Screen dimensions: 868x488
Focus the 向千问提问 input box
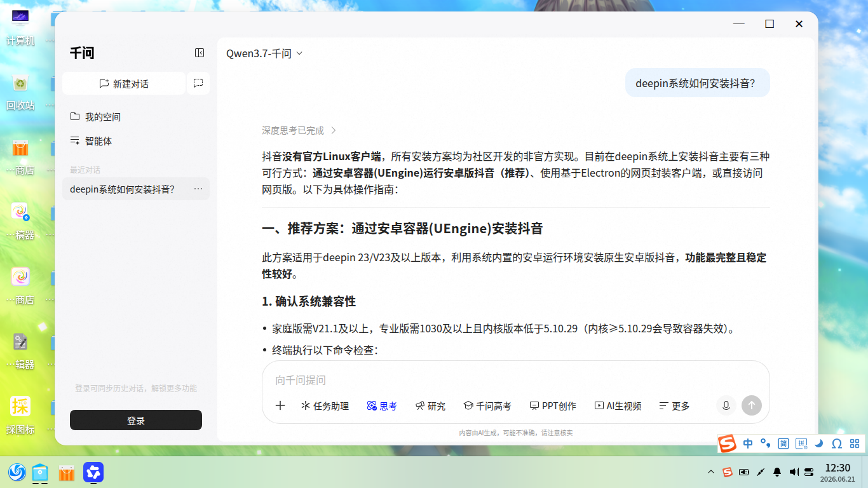[x=515, y=380]
